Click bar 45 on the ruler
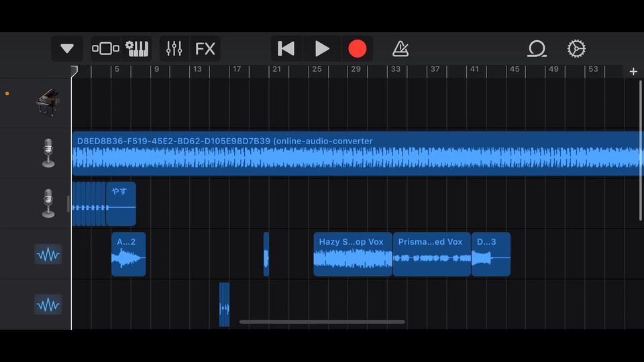The image size is (644, 362). (x=515, y=69)
